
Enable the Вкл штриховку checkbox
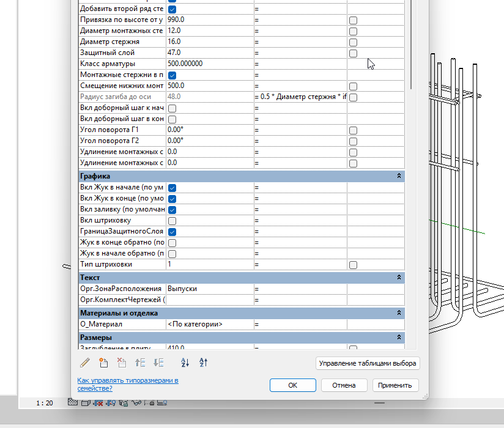(172, 221)
